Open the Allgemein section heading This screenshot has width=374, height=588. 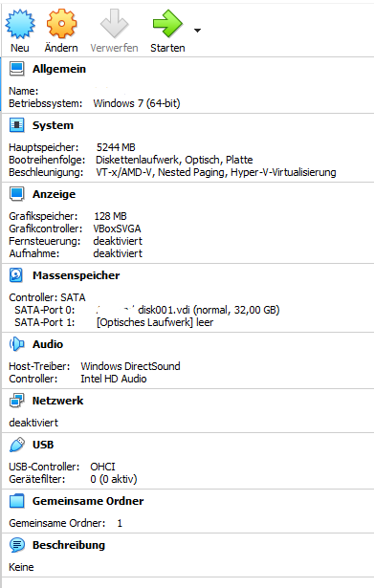(59, 69)
